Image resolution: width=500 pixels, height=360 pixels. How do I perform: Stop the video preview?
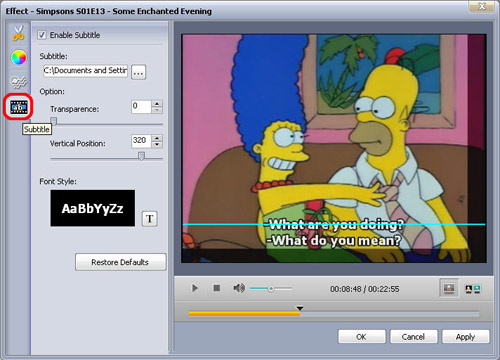pos(217,288)
